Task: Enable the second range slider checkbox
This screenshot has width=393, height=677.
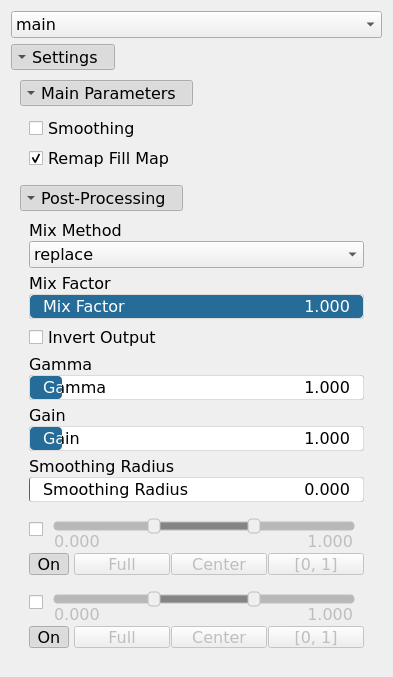Action: pyautogui.click(x=36, y=602)
